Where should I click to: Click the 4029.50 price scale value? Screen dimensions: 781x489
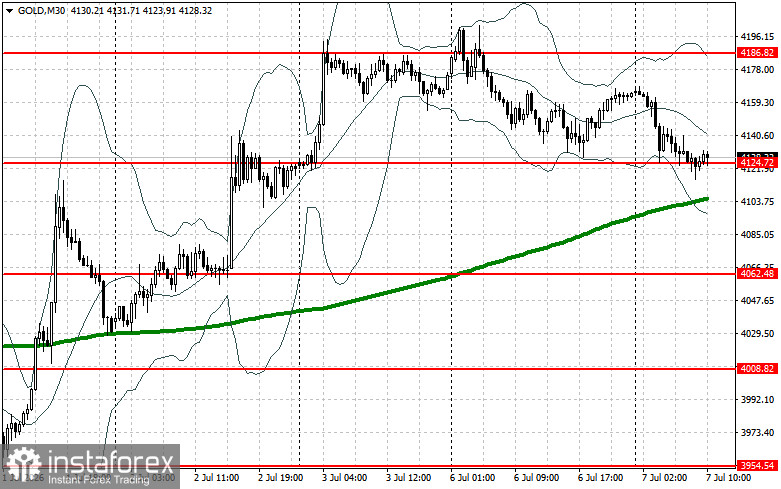757,334
